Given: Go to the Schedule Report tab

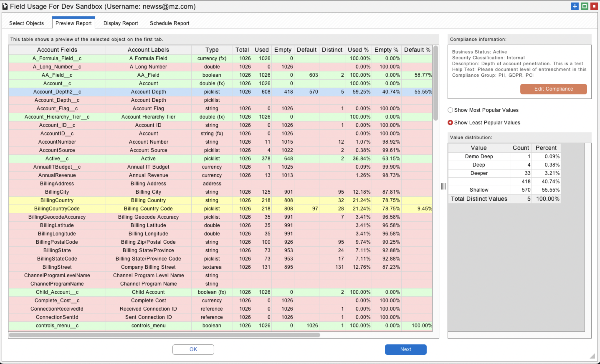Looking at the screenshot, I should 170,23.
